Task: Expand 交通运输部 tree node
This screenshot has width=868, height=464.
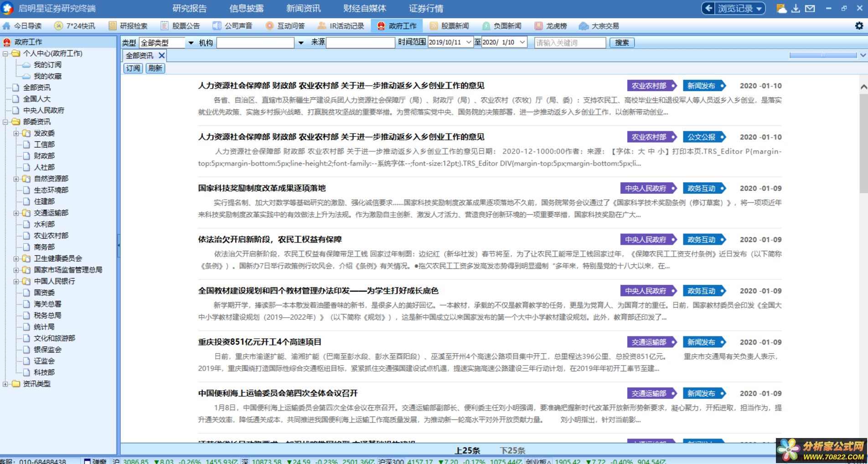Action: point(16,213)
